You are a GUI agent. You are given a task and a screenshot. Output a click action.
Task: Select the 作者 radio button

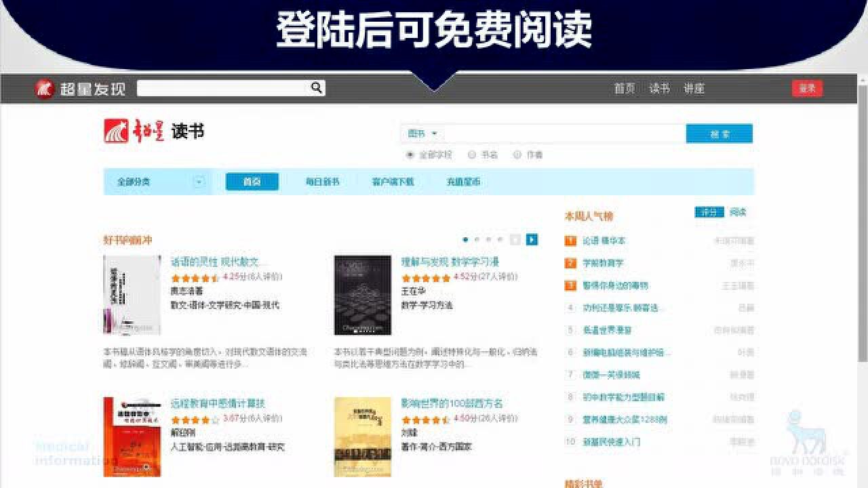517,155
